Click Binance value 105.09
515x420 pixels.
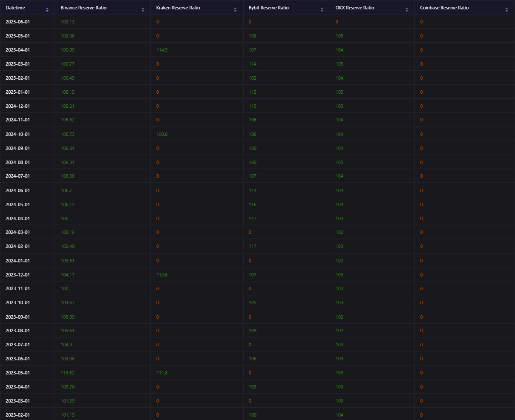(x=67, y=317)
